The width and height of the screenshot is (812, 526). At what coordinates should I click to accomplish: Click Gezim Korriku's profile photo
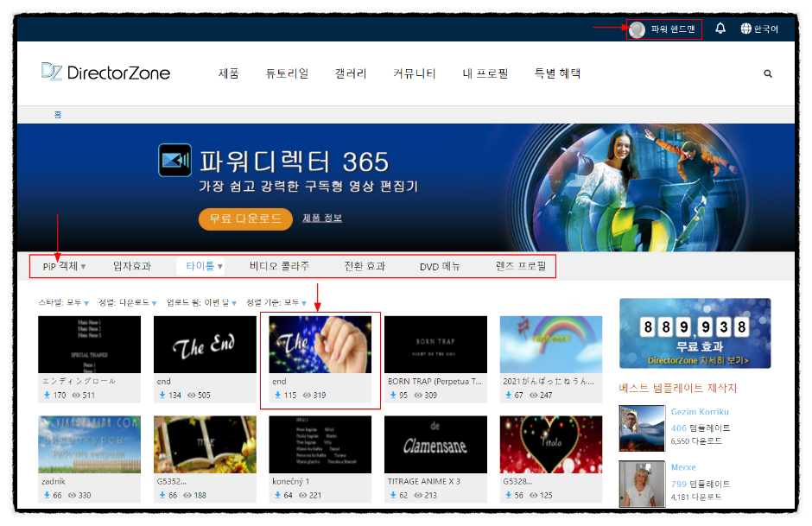click(642, 428)
